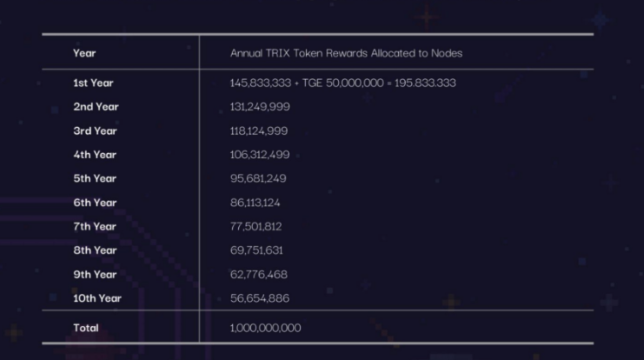Click the 95,681,249 reward value
The image size is (644, 360).
258,178
